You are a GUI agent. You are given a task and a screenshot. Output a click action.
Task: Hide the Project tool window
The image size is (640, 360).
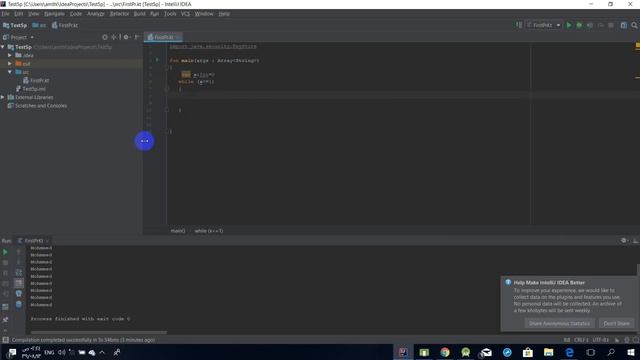[x=137, y=37]
